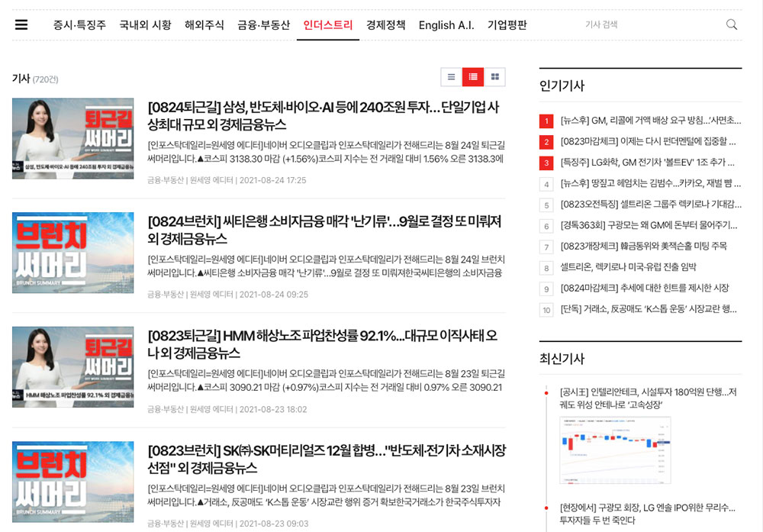Click byline dated 2021-08-23 18:02
This screenshot has width=763, height=532.
227,409
